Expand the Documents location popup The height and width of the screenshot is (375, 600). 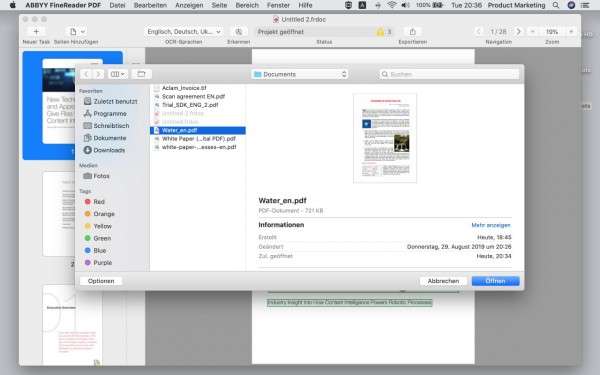300,74
